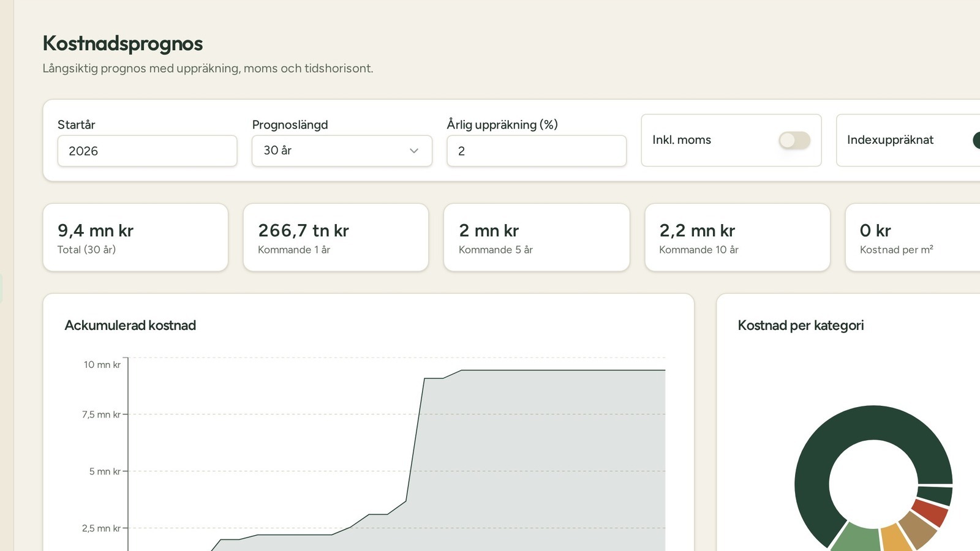Toggle the Indexuppräknat switch

click(x=976, y=140)
